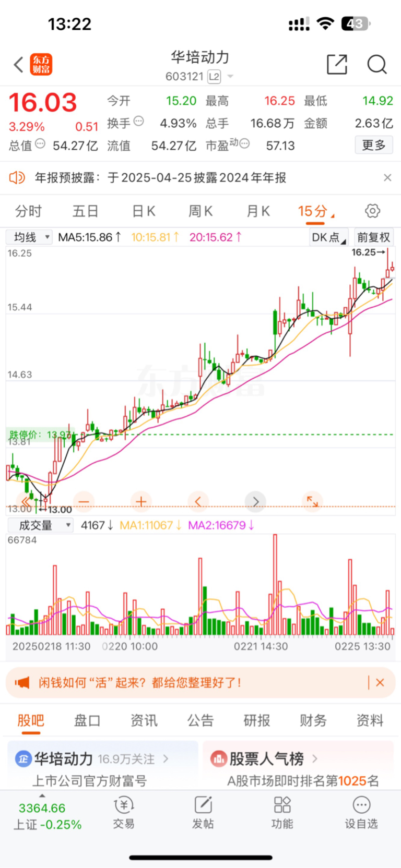Open the 前复权 adjustment selector
The image size is (401, 868).
tap(373, 237)
